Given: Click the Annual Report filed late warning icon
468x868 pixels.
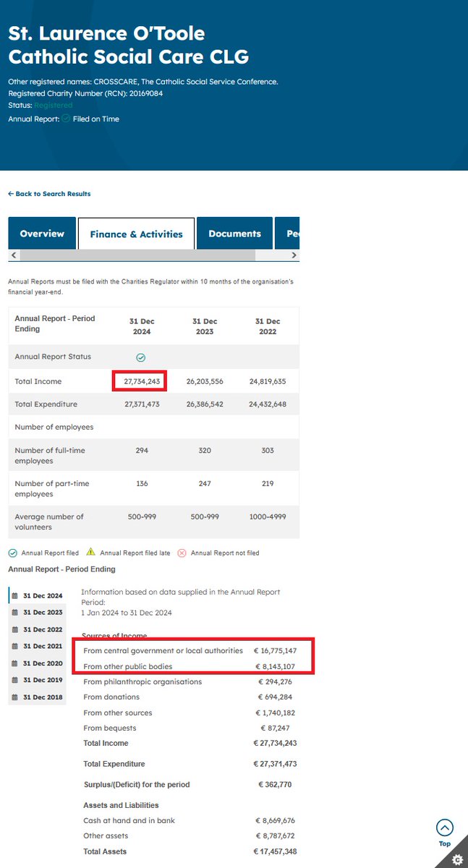Looking at the screenshot, I should 91,553.
